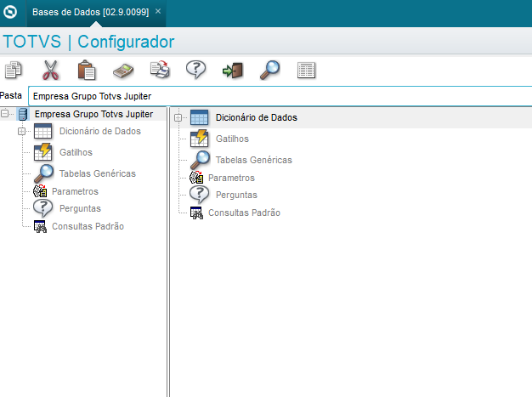Screen dimensions: 532x397
Task: Click Dicionário de Dados icon in right pane
Action: (199, 118)
